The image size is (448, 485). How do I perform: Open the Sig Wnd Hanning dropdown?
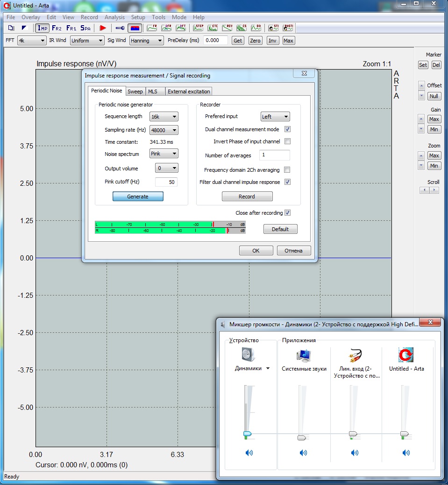coord(146,41)
